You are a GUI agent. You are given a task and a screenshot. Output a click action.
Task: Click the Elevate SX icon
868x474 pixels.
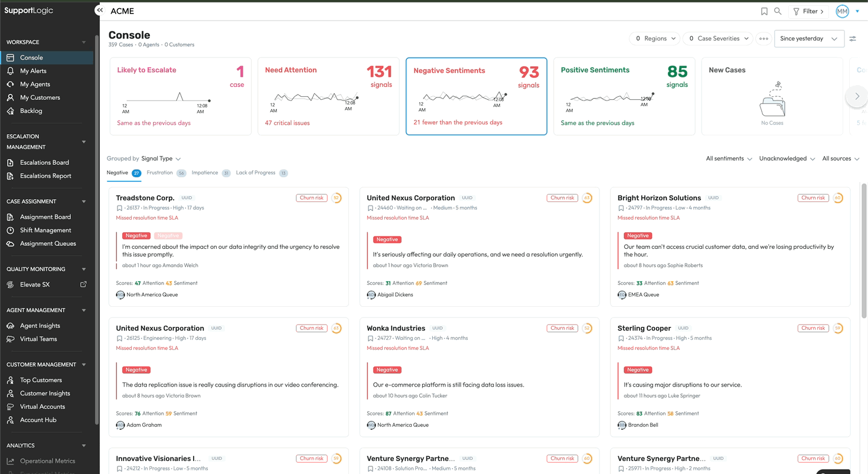click(10, 284)
